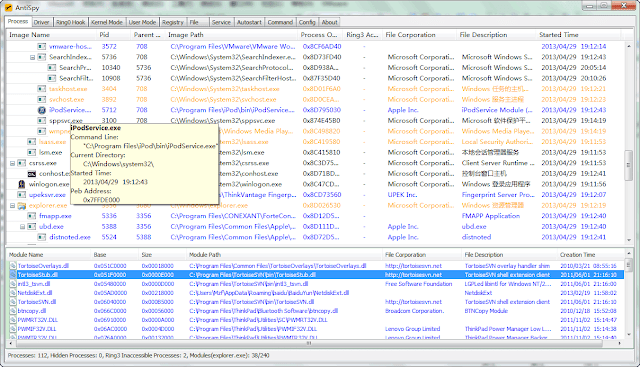Click the FMAPP Application description cell
This screenshot has height=367, width=640.
point(491,216)
